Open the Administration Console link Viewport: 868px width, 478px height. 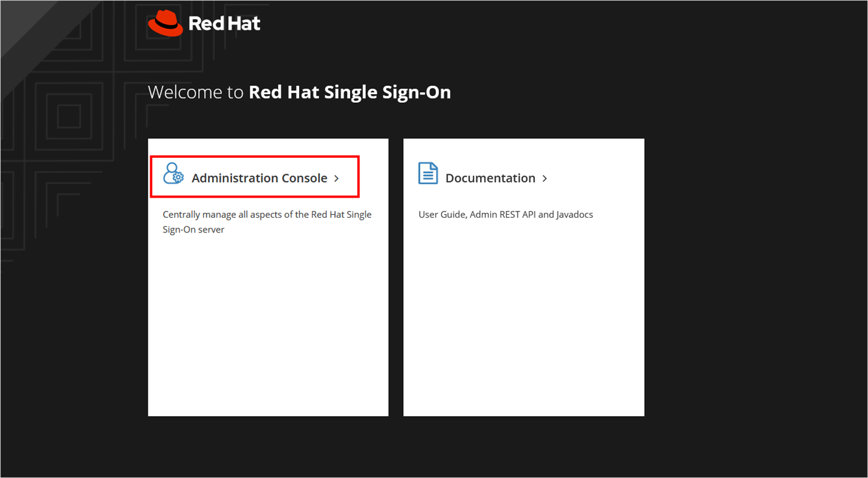(259, 177)
